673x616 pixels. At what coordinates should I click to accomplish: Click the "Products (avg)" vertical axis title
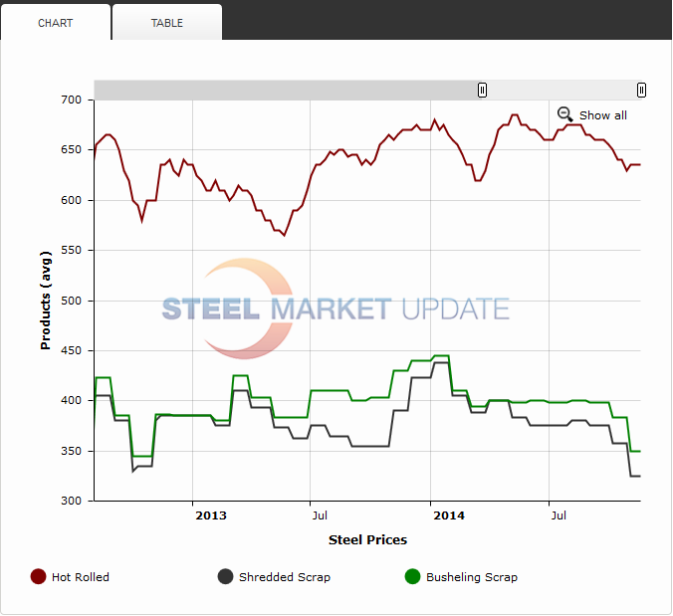click(x=46, y=301)
